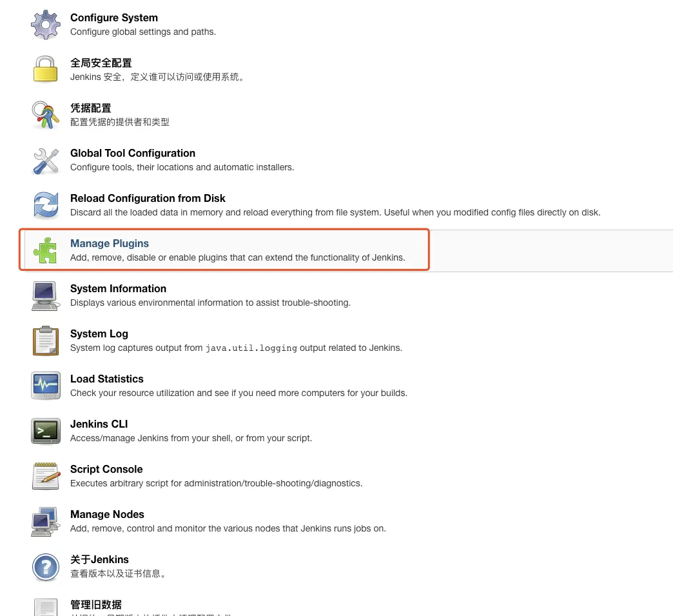673x616 pixels.
Task: Select Reload Configuration from Disk
Action: [x=148, y=198]
